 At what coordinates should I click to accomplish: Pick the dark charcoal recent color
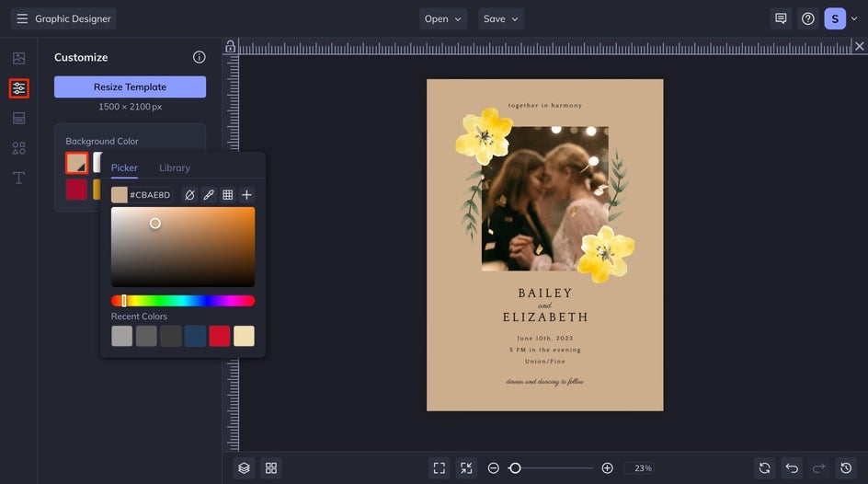tap(170, 336)
